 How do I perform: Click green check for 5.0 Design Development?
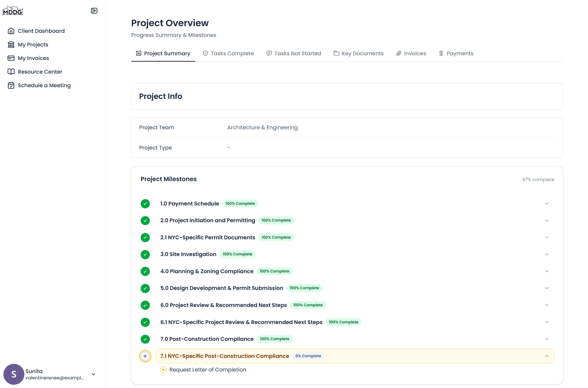tap(145, 288)
